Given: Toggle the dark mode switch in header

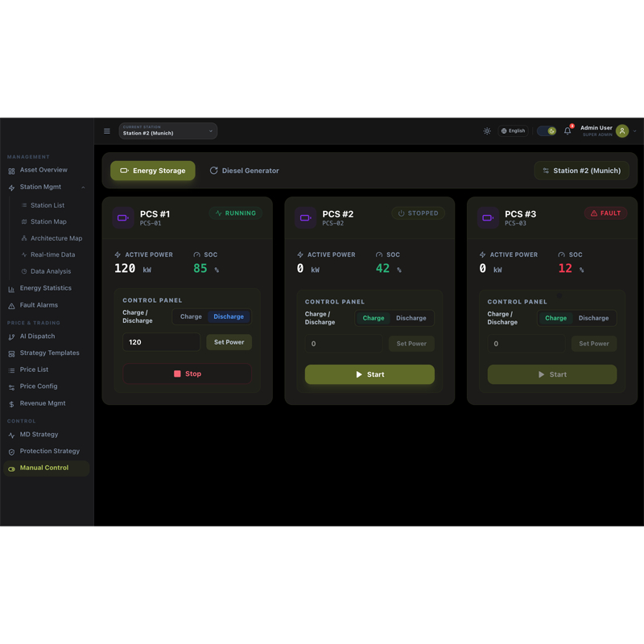Looking at the screenshot, I should pyautogui.click(x=547, y=131).
